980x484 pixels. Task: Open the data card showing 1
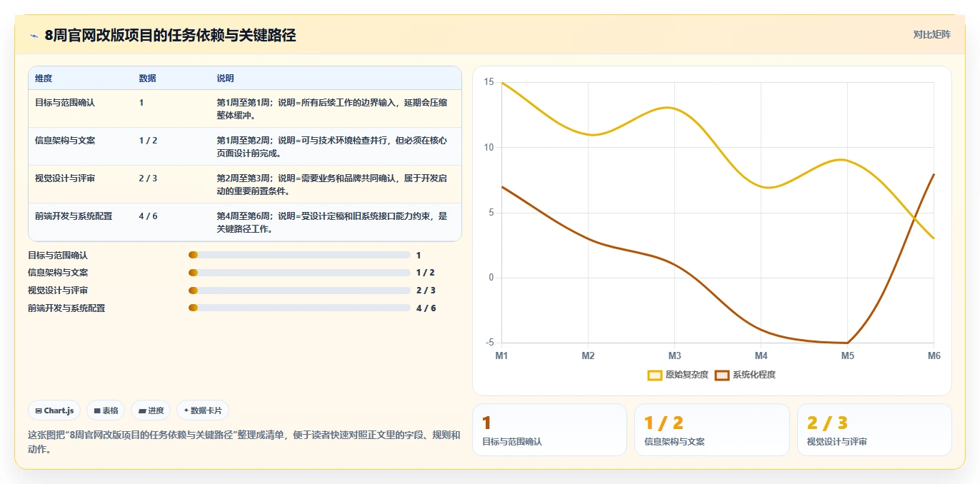549,430
